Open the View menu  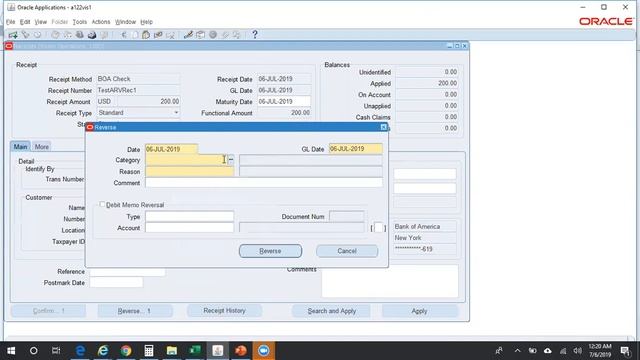40,22
